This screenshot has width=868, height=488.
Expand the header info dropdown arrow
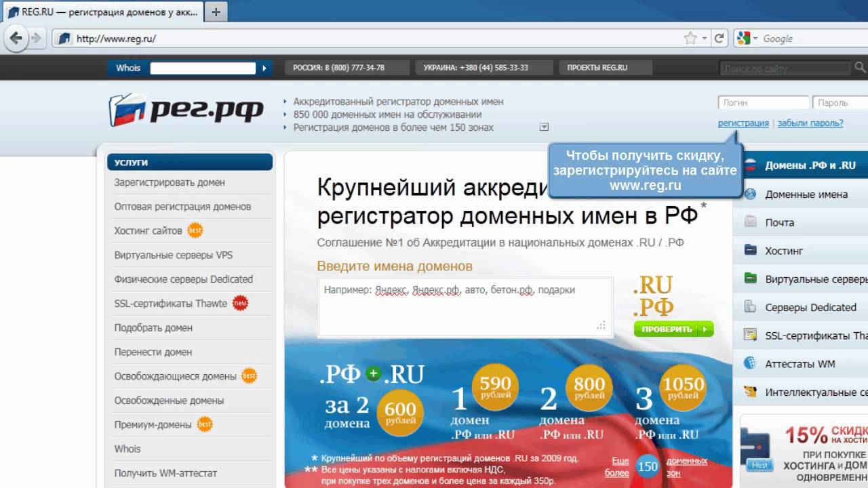[543, 127]
